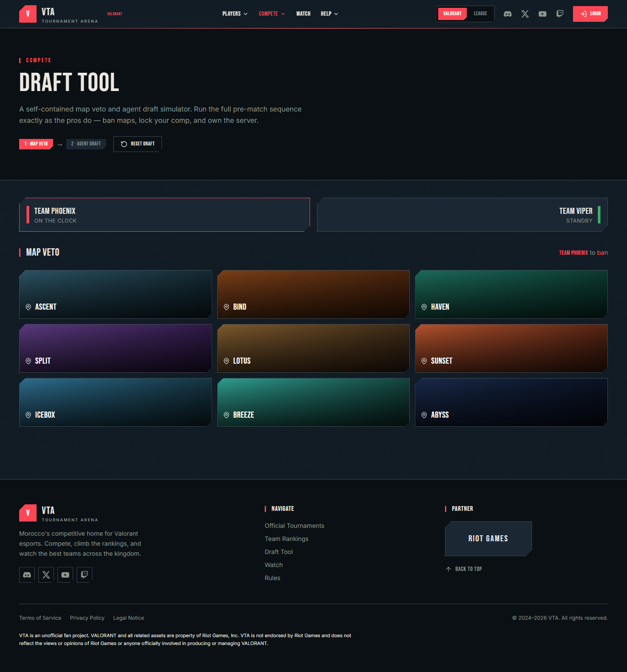Click the footer X icon
The image size is (627, 672).
point(46,575)
